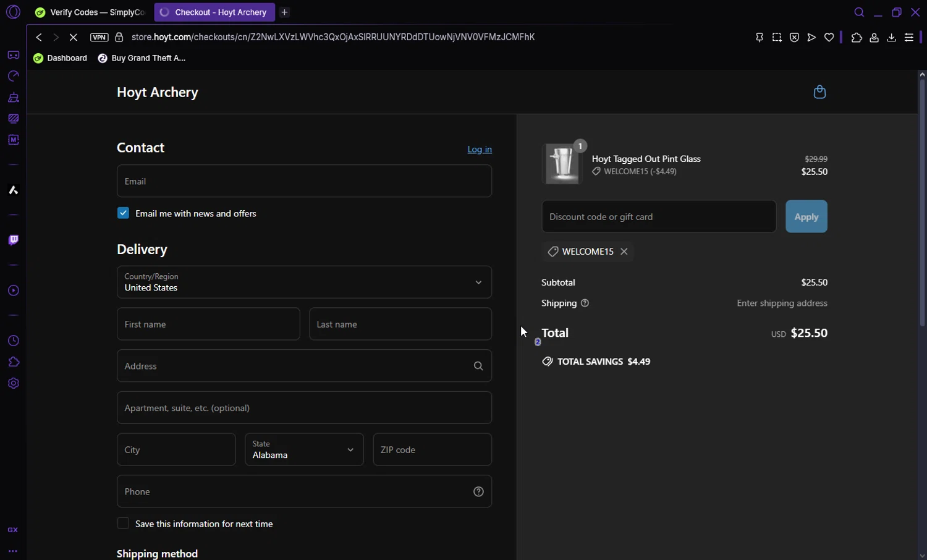Go back to the previous page
927x560 pixels.
click(x=38, y=37)
